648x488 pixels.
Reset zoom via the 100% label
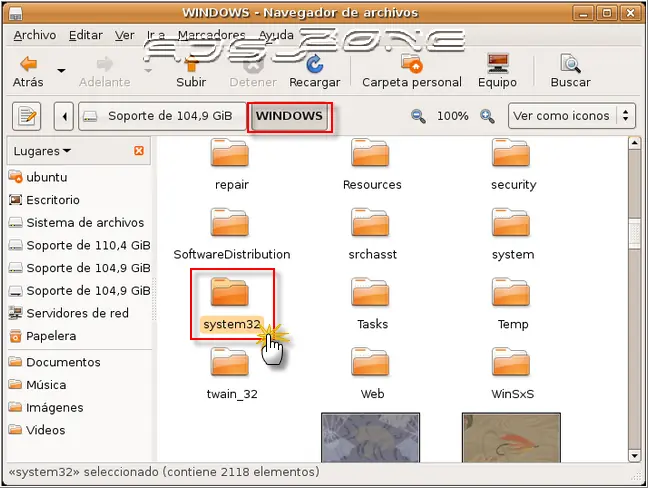coord(453,116)
